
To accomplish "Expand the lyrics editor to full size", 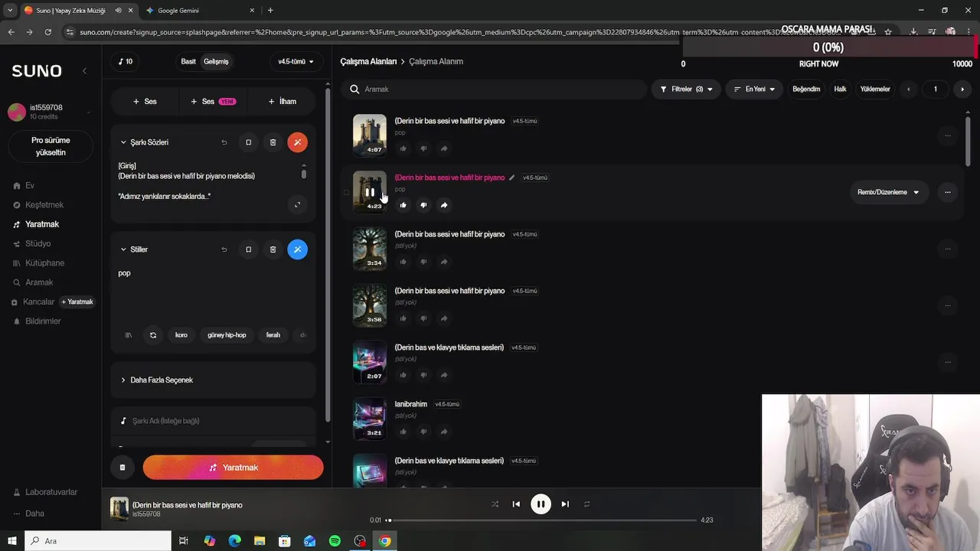I will [297, 204].
